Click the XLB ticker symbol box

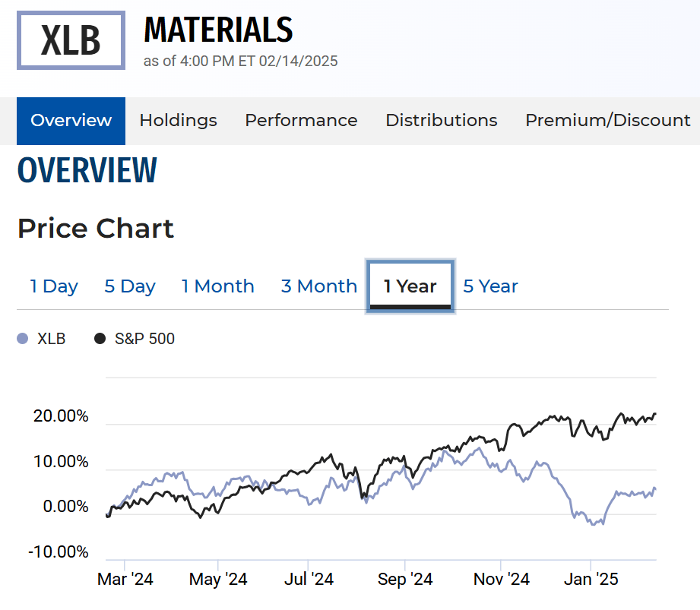[x=71, y=40]
